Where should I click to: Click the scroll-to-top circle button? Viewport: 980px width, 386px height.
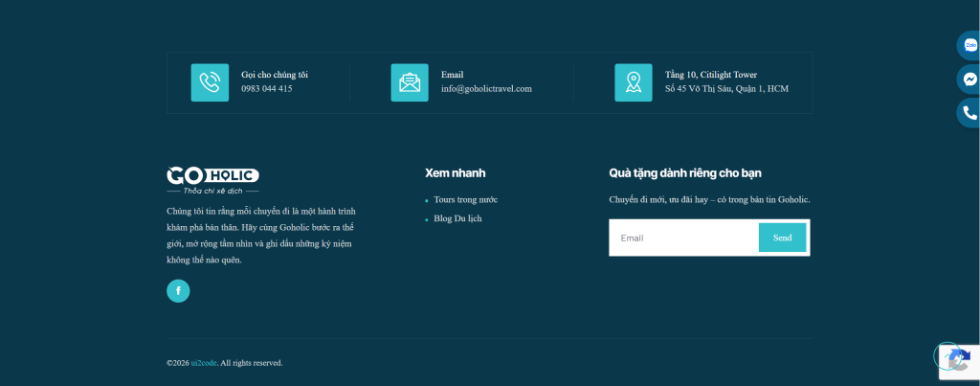point(947,355)
